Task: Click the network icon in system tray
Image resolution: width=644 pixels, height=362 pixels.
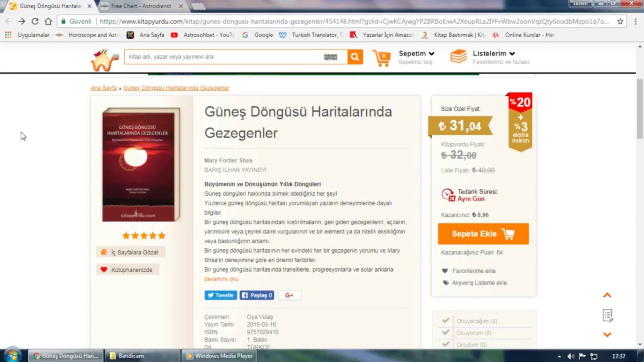Action: coord(594,356)
